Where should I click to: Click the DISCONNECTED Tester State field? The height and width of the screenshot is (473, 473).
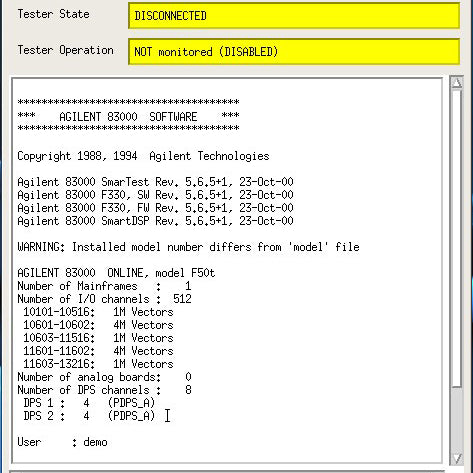pos(294,16)
